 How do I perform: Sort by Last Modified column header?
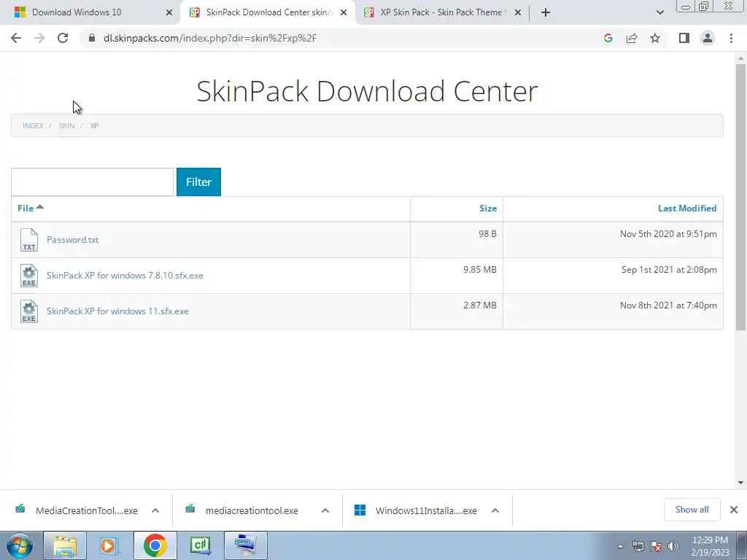coord(687,208)
